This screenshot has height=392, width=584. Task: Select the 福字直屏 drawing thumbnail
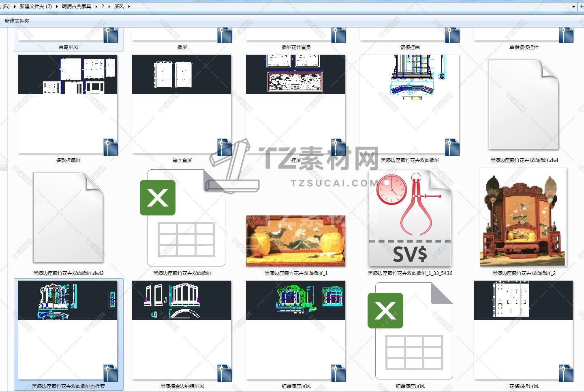click(182, 104)
